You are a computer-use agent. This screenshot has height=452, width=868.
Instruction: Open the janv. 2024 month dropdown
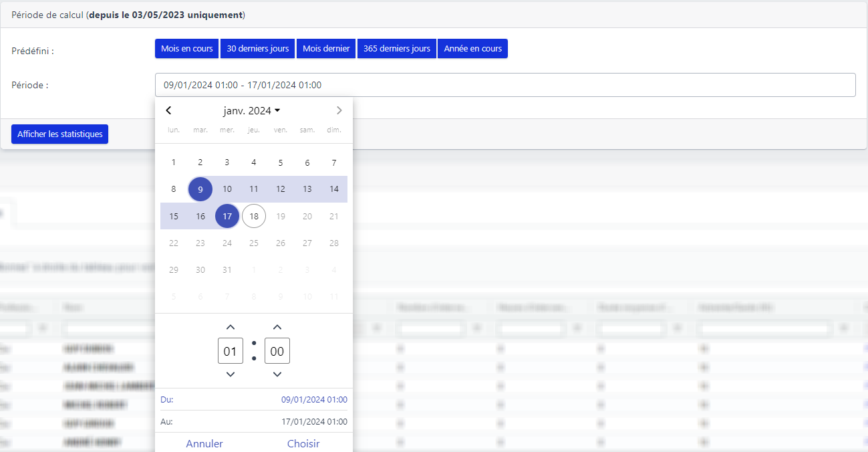[x=252, y=110]
